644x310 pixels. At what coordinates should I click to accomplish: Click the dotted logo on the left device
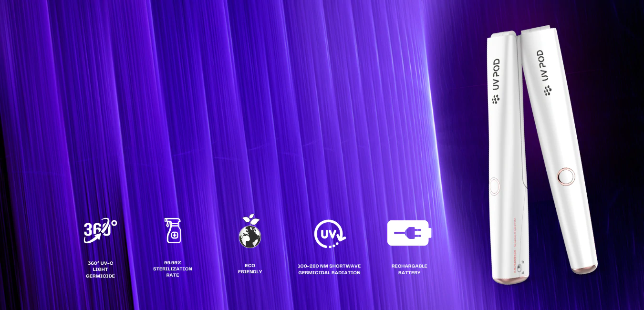point(496,99)
